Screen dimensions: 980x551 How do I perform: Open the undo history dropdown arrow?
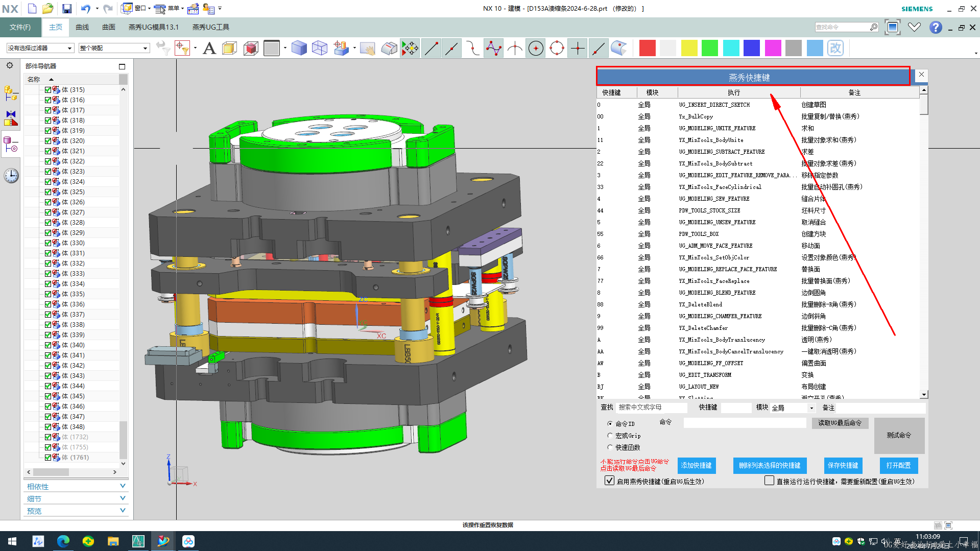[x=97, y=8]
